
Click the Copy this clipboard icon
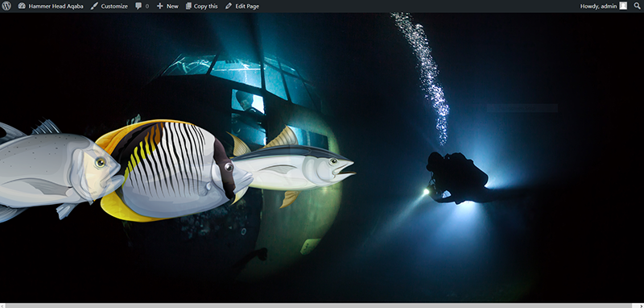point(188,6)
